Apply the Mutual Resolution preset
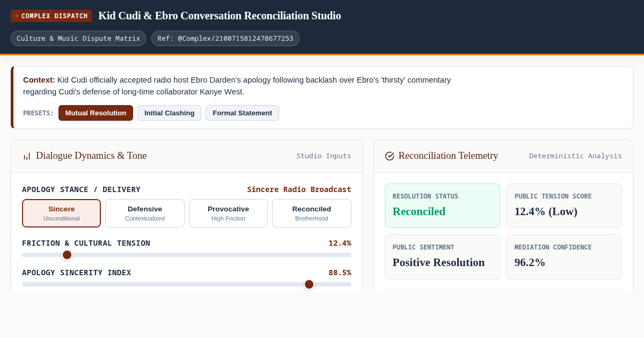The height and width of the screenshot is (338, 644). click(96, 113)
